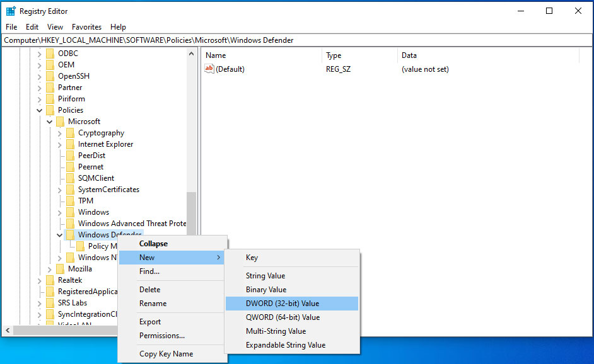Click the ODBC folder icon
This screenshot has width=594, height=364.
click(x=50, y=54)
